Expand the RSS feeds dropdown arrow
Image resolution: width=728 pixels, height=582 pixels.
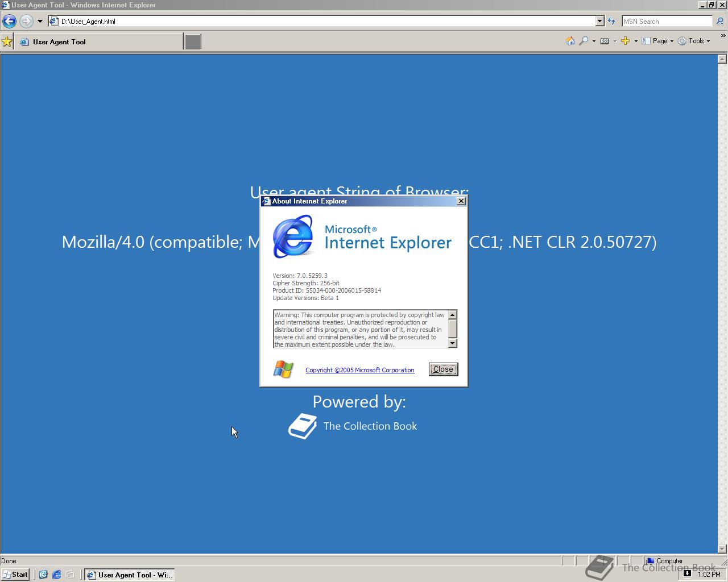615,41
